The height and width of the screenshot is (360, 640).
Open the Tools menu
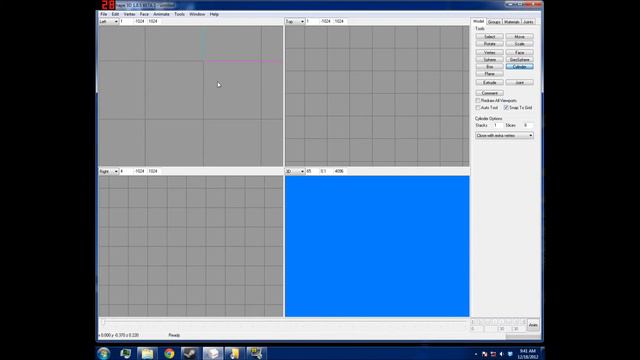pos(180,14)
